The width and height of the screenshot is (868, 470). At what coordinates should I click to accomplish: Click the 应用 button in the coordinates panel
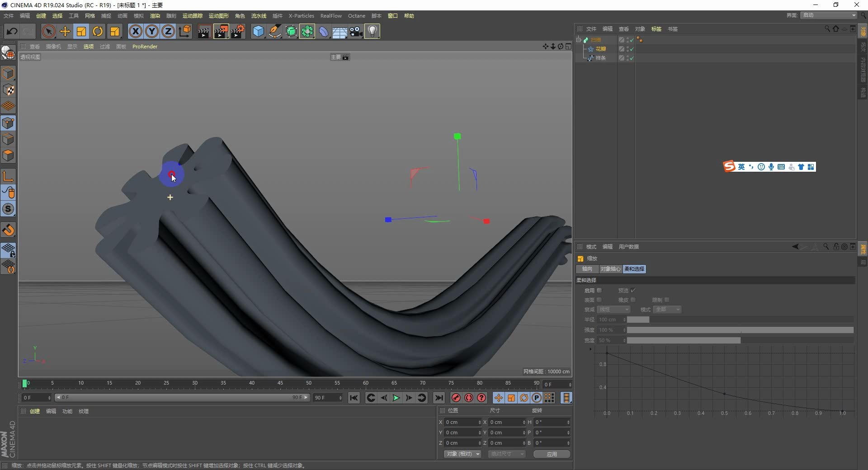click(x=551, y=454)
